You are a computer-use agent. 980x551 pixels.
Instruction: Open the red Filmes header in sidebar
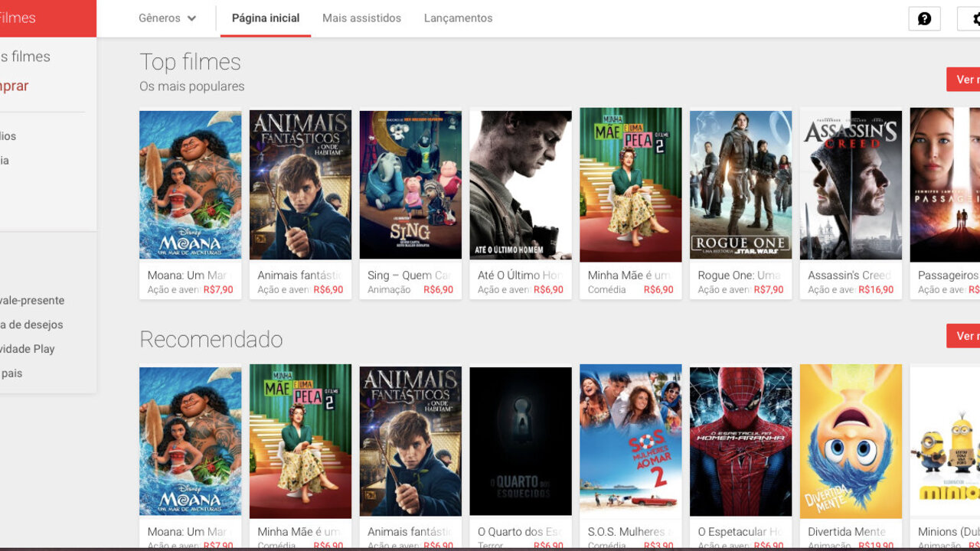[48, 18]
